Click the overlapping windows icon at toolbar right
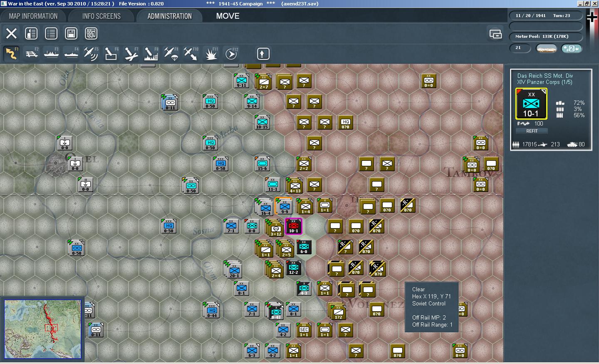 tap(495, 34)
